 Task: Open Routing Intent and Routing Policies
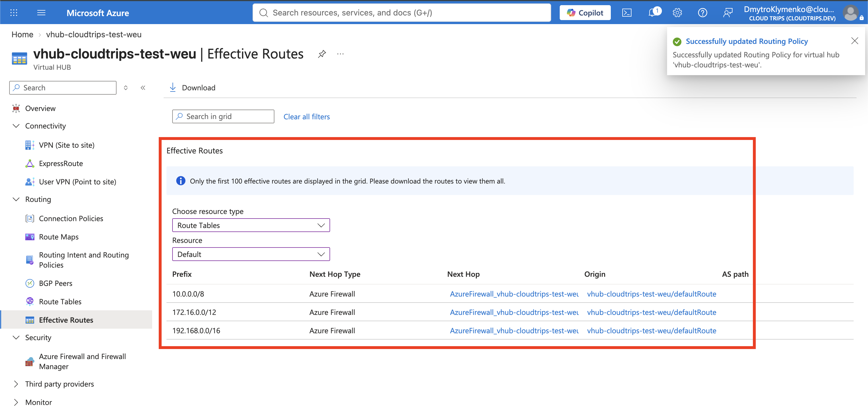click(x=84, y=260)
